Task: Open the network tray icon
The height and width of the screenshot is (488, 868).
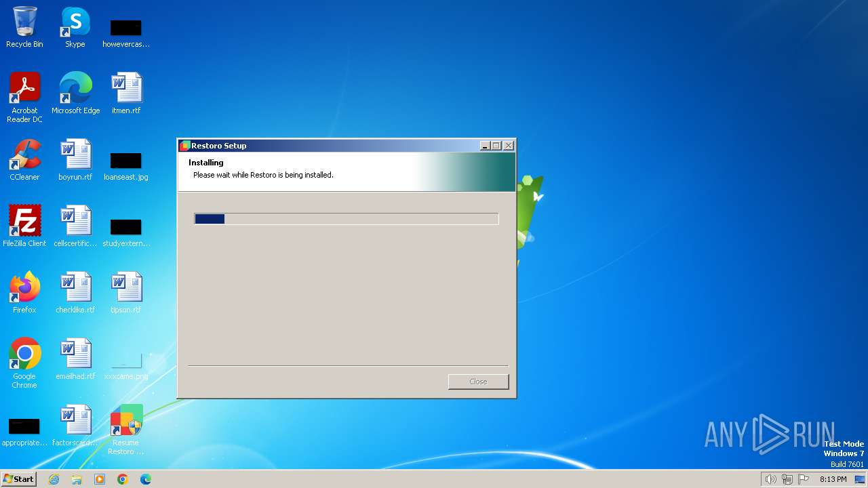Action: click(787, 479)
